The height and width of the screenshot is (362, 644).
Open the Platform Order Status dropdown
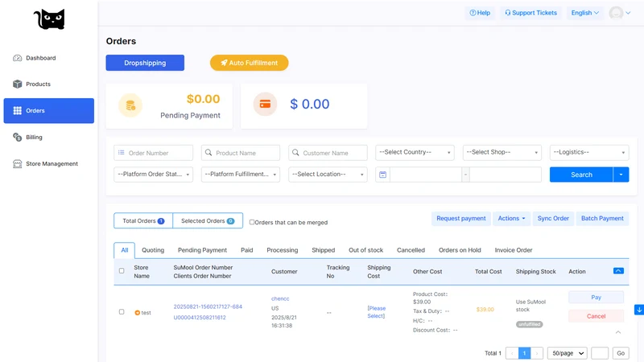click(x=153, y=175)
